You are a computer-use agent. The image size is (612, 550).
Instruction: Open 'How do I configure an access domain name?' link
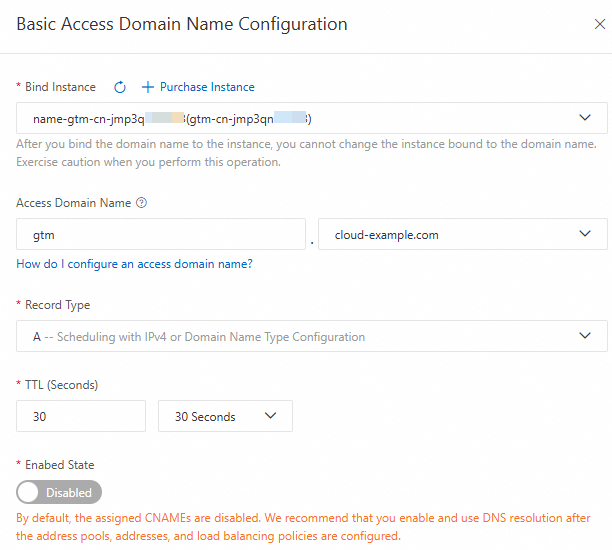tap(134, 264)
